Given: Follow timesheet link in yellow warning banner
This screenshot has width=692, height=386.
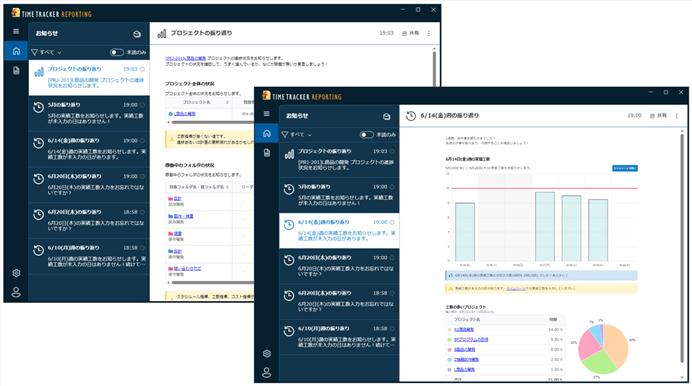Looking at the screenshot, I should (x=516, y=289).
